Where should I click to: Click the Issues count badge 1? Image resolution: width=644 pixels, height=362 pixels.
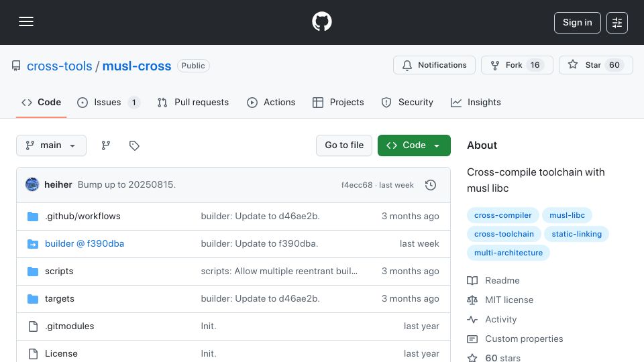133,102
